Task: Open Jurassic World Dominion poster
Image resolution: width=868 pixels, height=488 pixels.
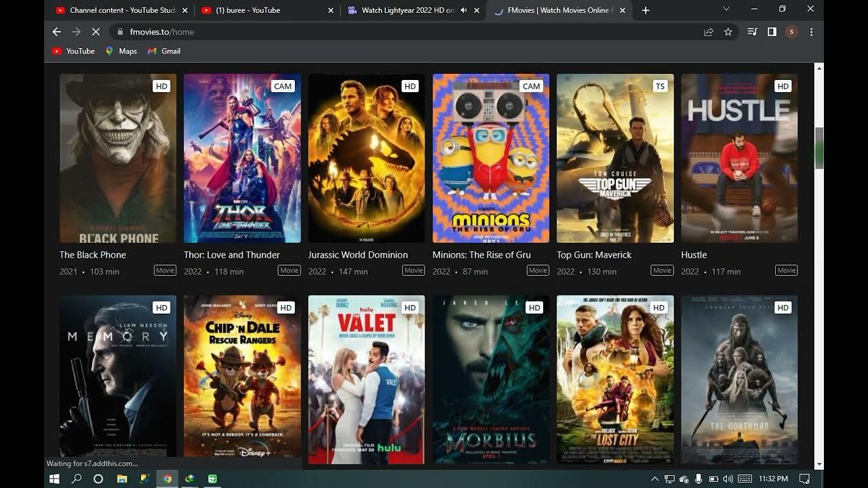Action: [x=367, y=158]
